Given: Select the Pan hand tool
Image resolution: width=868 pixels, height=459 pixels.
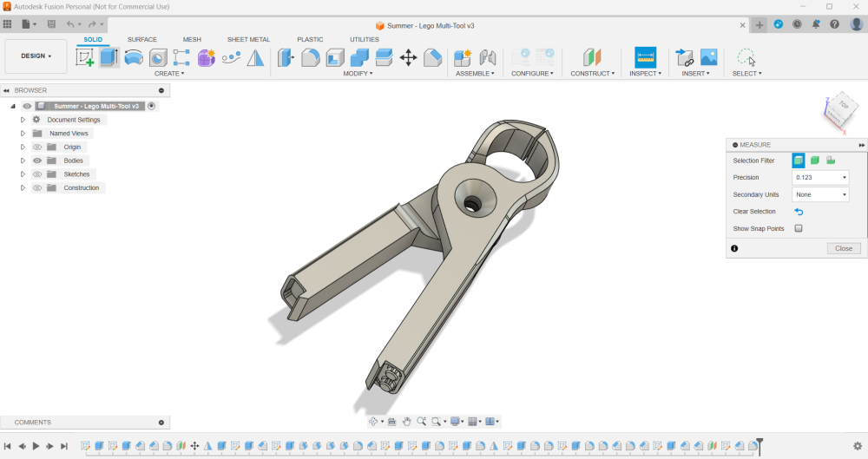Looking at the screenshot, I should pos(406,422).
